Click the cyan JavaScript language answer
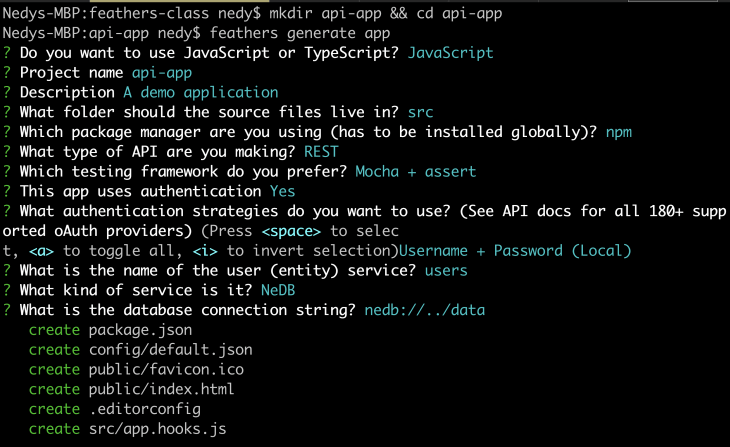730x447 pixels. coord(451,52)
